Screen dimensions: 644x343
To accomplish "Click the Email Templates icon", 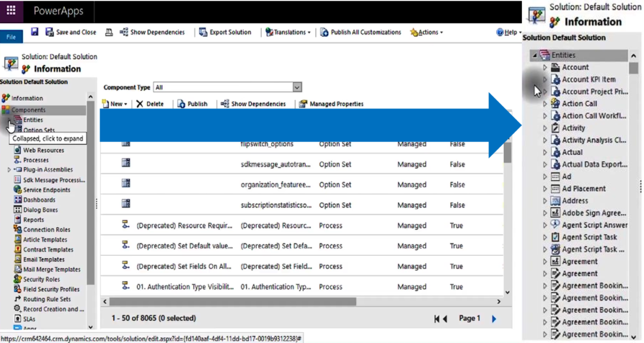I will 17,259.
